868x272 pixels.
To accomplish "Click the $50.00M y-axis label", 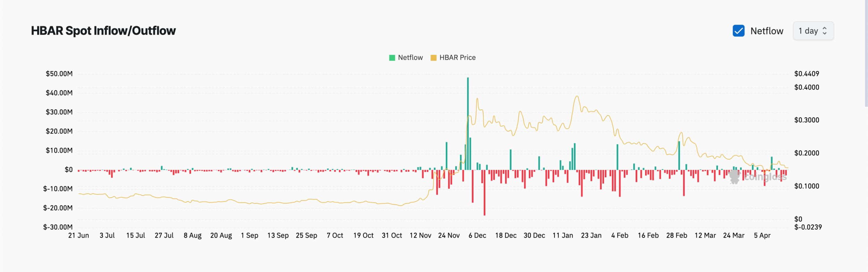I will [59, 74].
